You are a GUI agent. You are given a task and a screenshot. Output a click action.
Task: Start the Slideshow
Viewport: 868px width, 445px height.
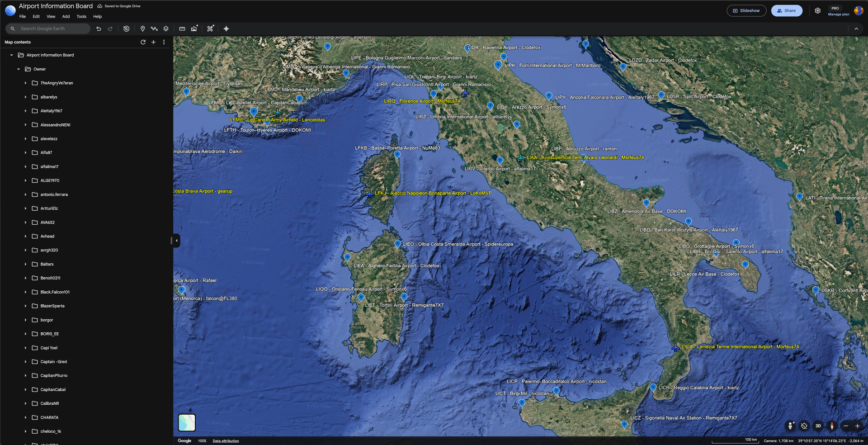(x=746, y=11)
